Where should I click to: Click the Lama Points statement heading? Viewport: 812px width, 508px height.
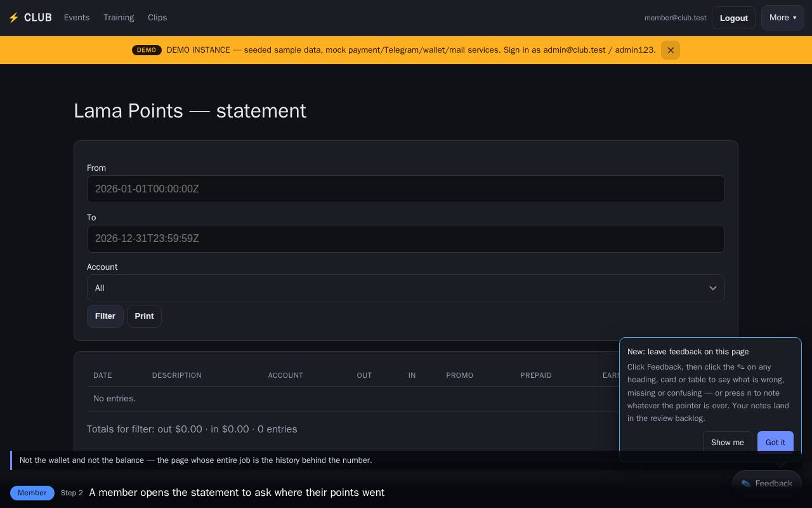pos(190,111)
